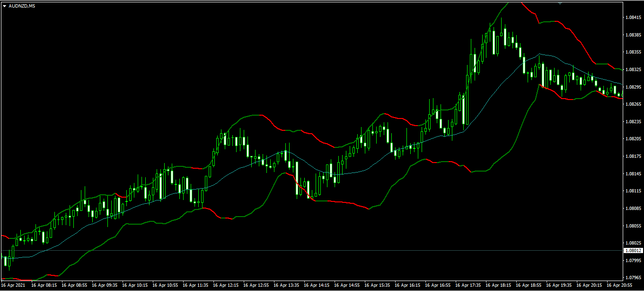Viewport: 644px width, 291px height.
Task: Click time axis label 16 Apr 14:15
Action: click(x=317, y=286)
